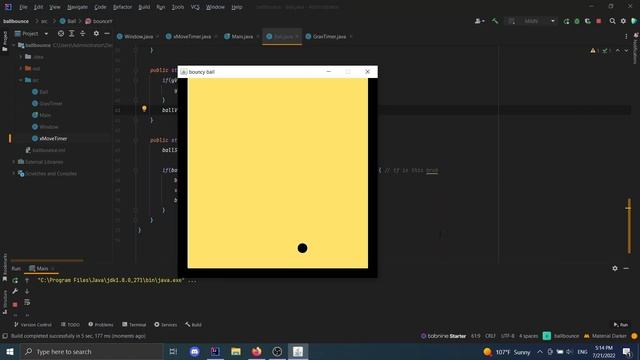This screenshot has height=360, width=640.
Task: Rerun Main from Run panel sidebar
Action: [x=15, y=280]
